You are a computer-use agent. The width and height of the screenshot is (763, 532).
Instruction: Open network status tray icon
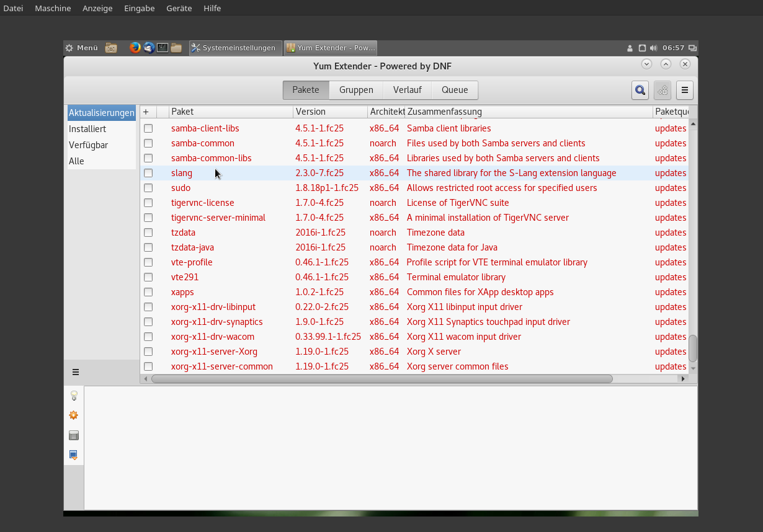(642, 48)
